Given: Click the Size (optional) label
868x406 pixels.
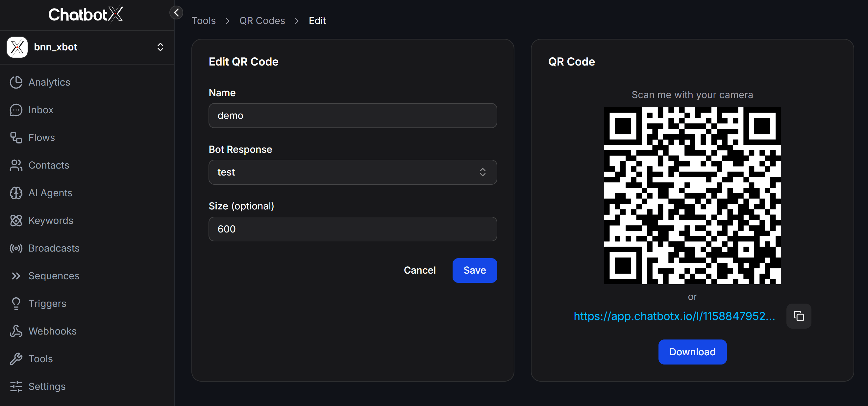Looking at the screenshot, I should [241, 206].
